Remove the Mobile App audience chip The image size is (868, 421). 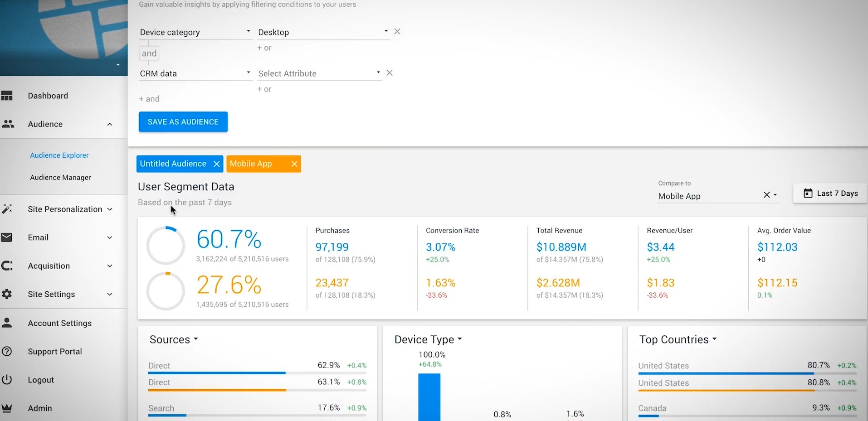click(294, 164)
